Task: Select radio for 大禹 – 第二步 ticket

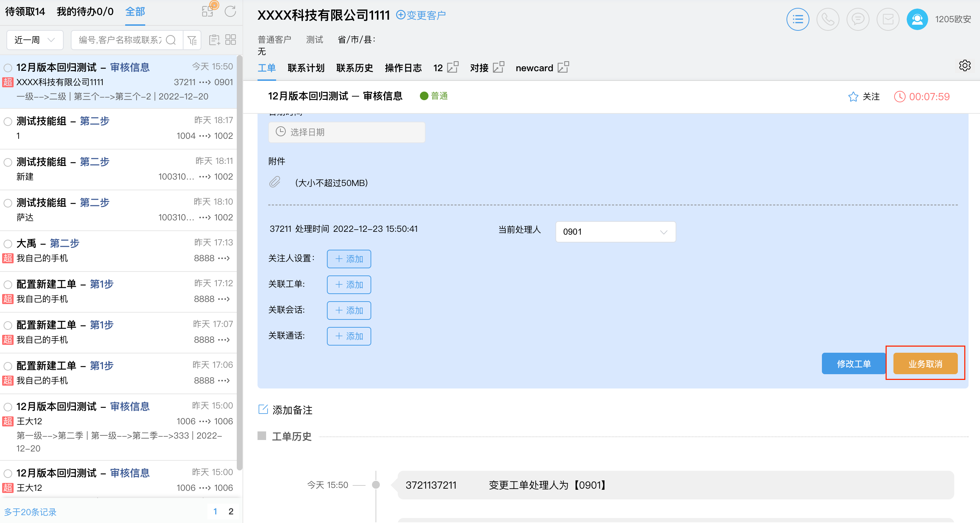Action: tap(8, 244)
